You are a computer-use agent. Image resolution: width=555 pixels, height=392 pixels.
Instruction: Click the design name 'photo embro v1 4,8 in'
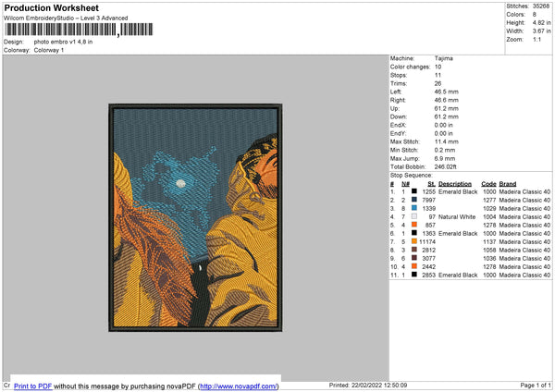pyautogui.click(x=63, y=42)
